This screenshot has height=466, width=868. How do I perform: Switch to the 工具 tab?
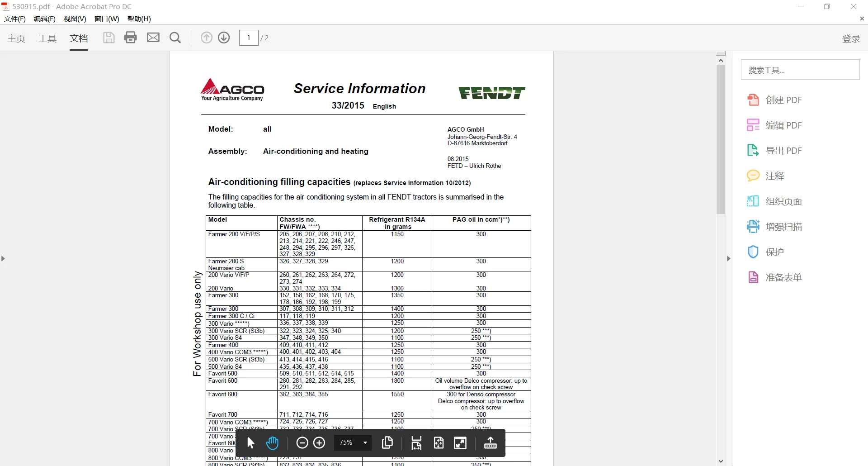click(47, 38)
